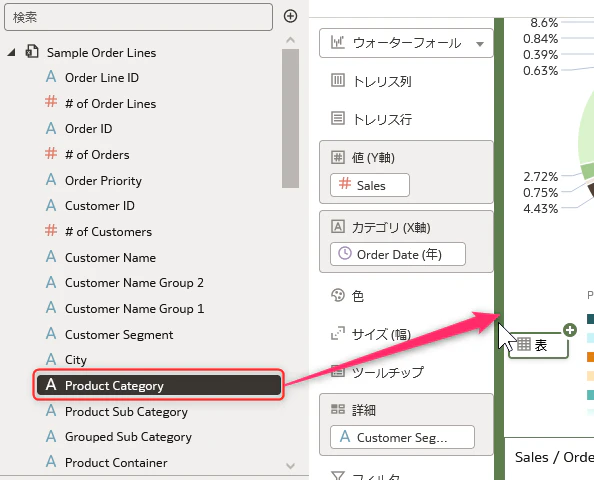594x480 pixels.
Task: Select the Customer Name Group 1 column
Action: tap(134, 308)
